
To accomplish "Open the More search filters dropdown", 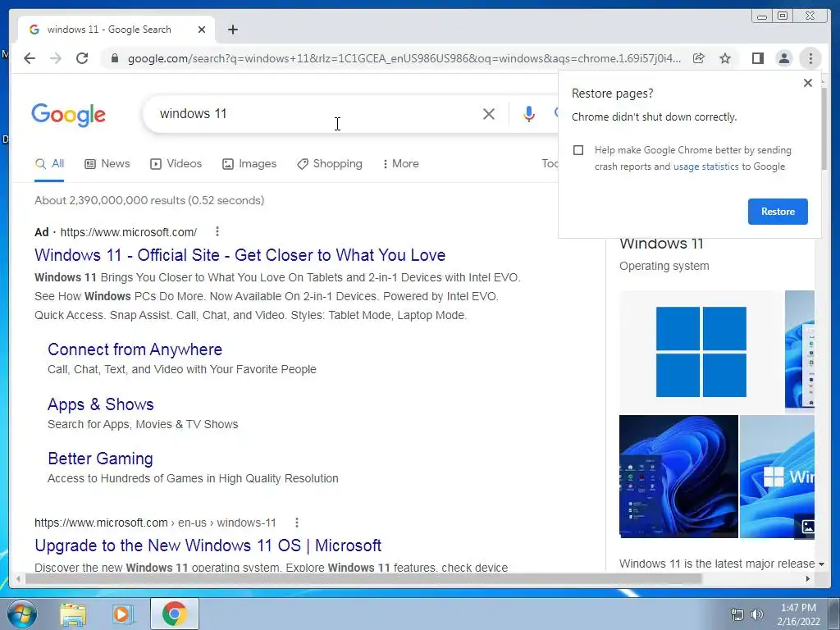I will pyautogui.click(x=400, y=163).
